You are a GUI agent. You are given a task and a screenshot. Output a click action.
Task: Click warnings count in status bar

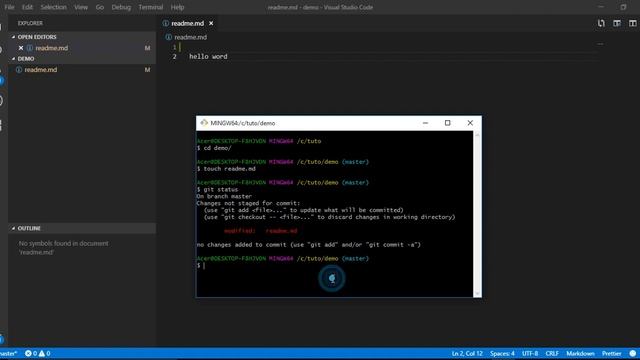[44, 353]
